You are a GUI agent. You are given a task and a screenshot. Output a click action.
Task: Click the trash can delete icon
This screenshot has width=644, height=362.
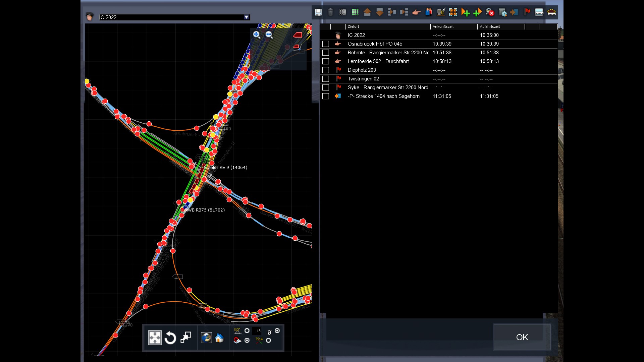(x=330, y=12)
